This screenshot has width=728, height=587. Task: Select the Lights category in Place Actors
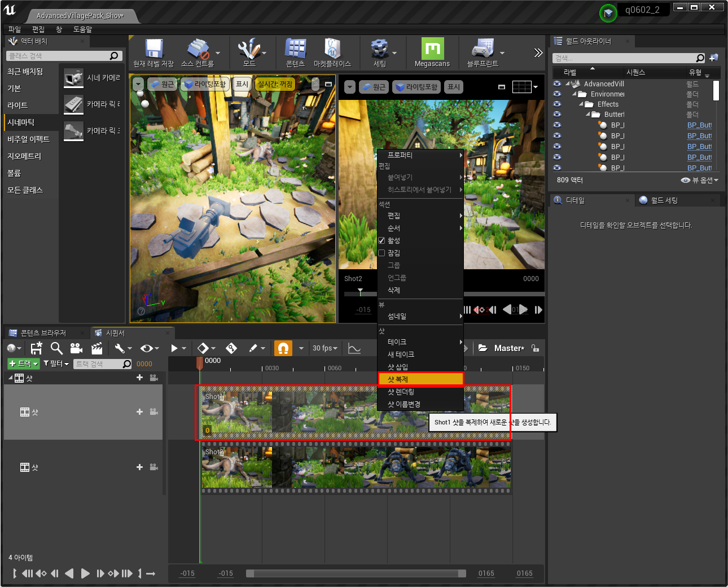31,105
